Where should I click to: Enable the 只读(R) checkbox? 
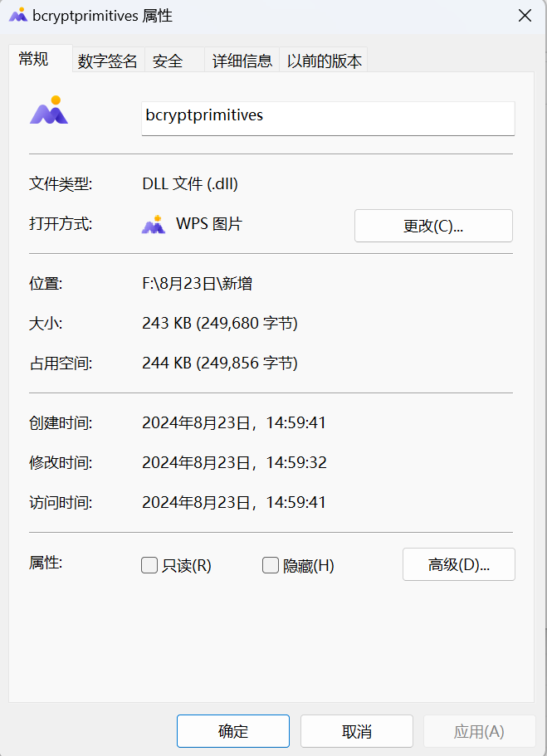click(149, 565)
